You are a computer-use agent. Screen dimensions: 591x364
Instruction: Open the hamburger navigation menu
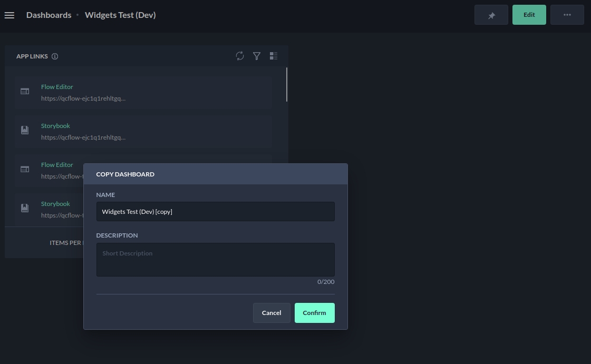(9, 15)
